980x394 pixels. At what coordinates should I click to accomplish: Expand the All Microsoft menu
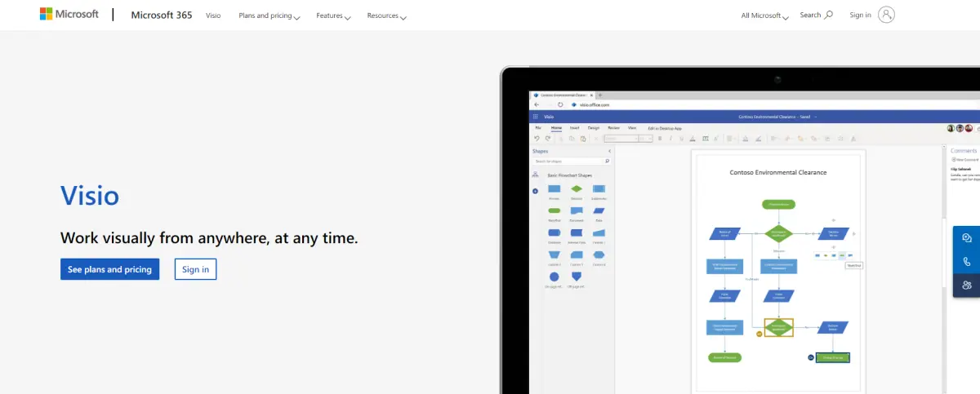[x=764, y=15]
